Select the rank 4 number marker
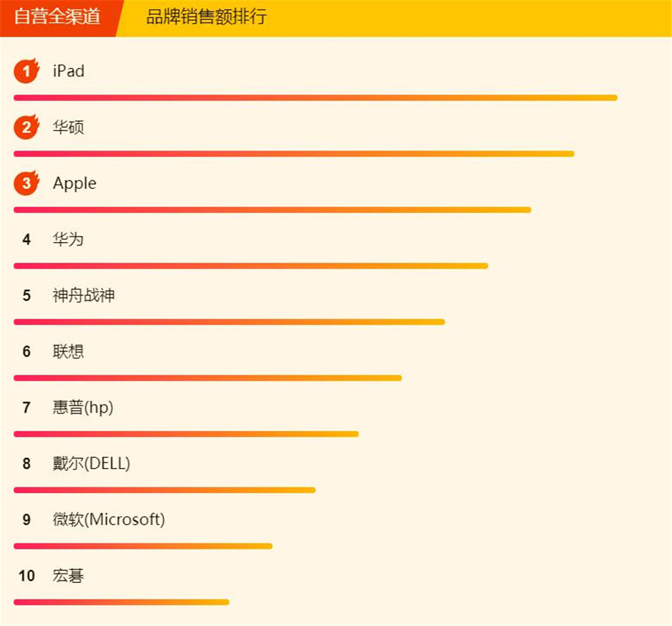Viewport: 672px width, 626px height. pyautogui.click(x=26, y=239)
